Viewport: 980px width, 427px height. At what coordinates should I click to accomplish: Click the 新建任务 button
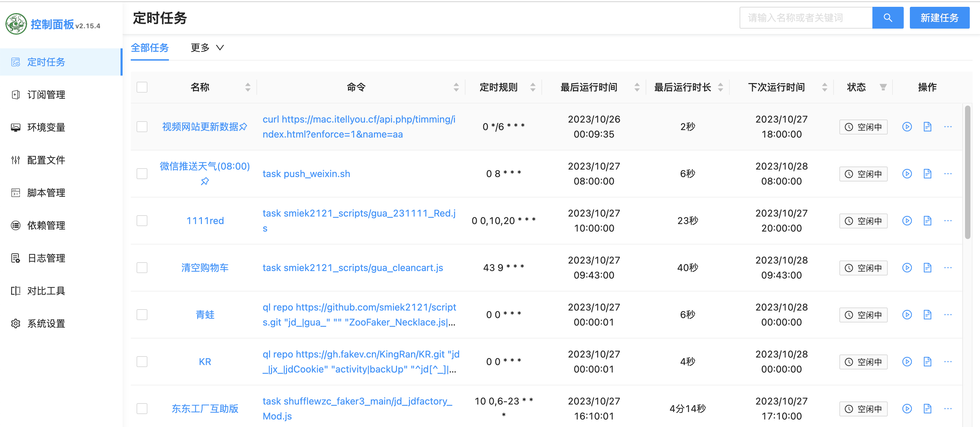939,17
